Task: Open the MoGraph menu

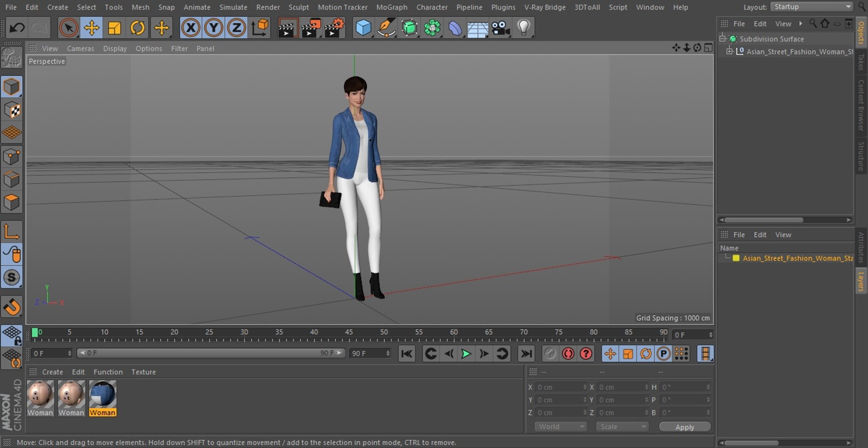Action: (392, 7)
